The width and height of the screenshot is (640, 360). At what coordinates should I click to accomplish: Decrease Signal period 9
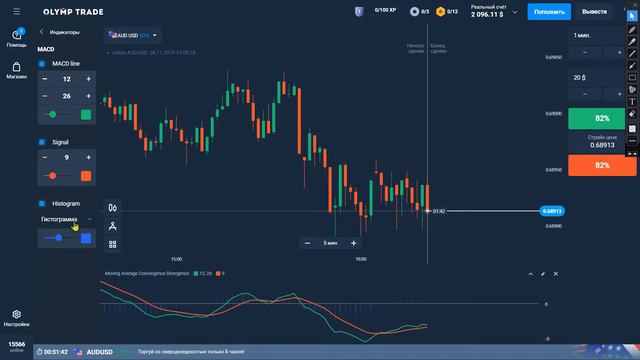click(45, 157)
